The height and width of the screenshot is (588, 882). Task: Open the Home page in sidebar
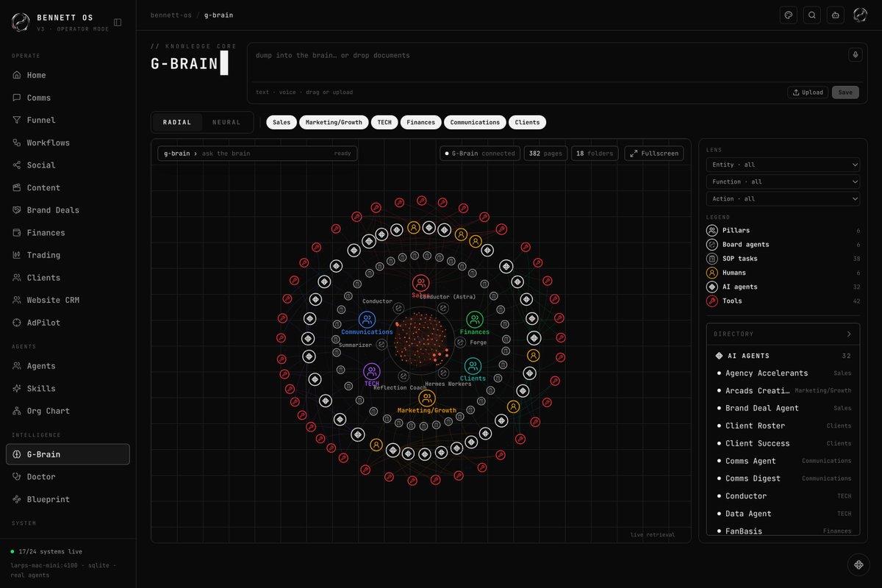[x=68, y=75]
